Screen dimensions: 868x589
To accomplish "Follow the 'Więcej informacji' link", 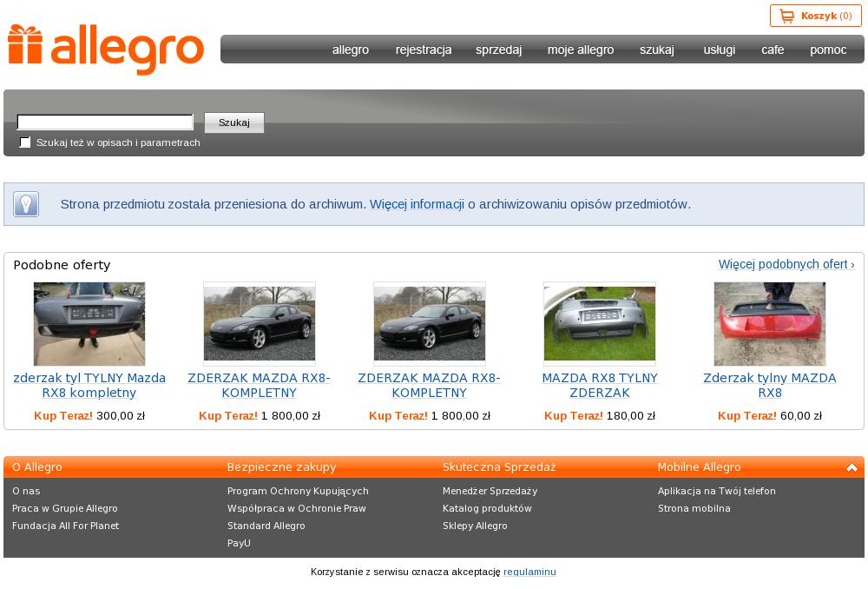I will click(417, 204).
